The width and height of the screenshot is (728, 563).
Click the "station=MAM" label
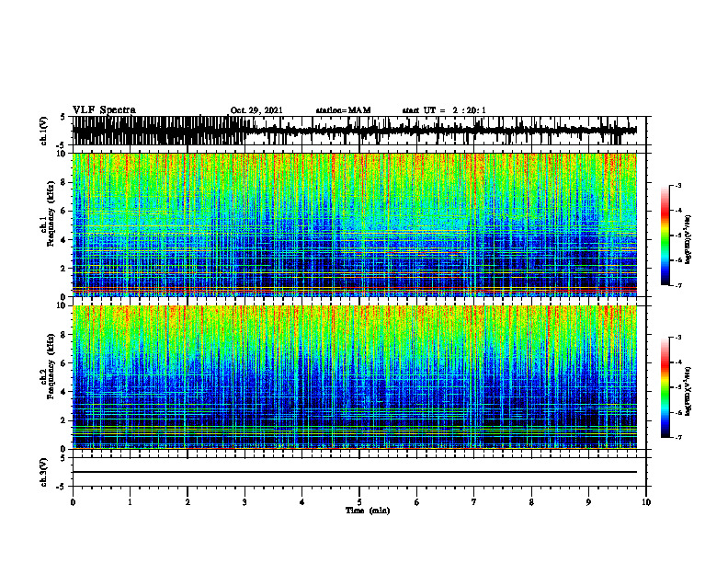343,110
